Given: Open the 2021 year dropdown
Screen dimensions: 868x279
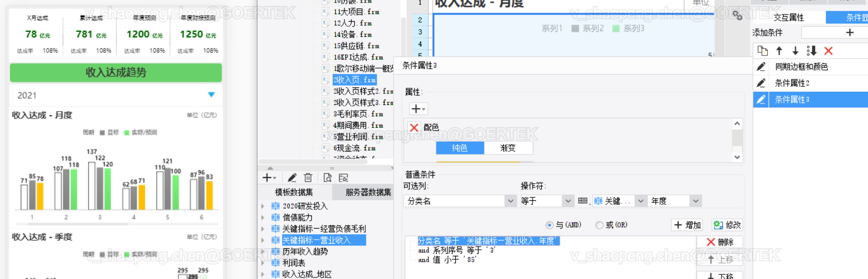Looking at the screenshot, I should [x=211, y=95].
